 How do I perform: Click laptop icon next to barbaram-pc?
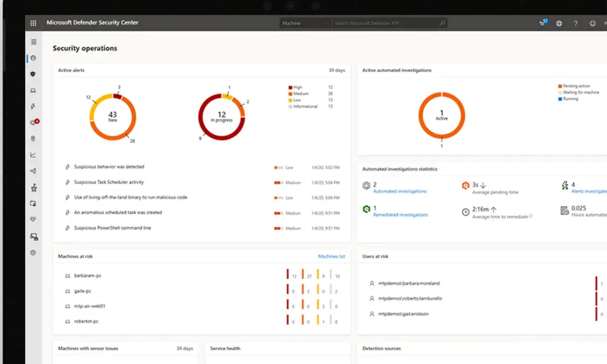pyautogui.click(x=67, y=276)
